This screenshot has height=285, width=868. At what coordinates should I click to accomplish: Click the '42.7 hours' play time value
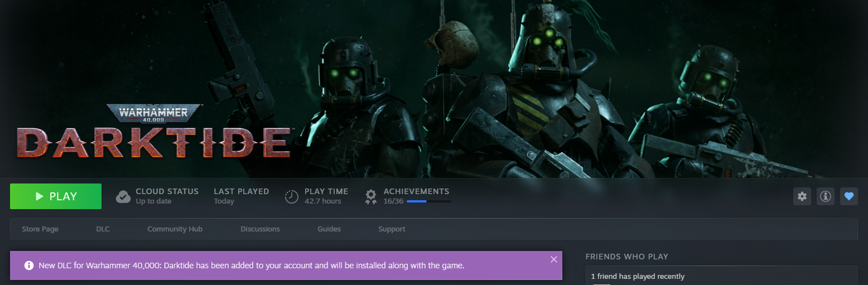click(323, 201)
